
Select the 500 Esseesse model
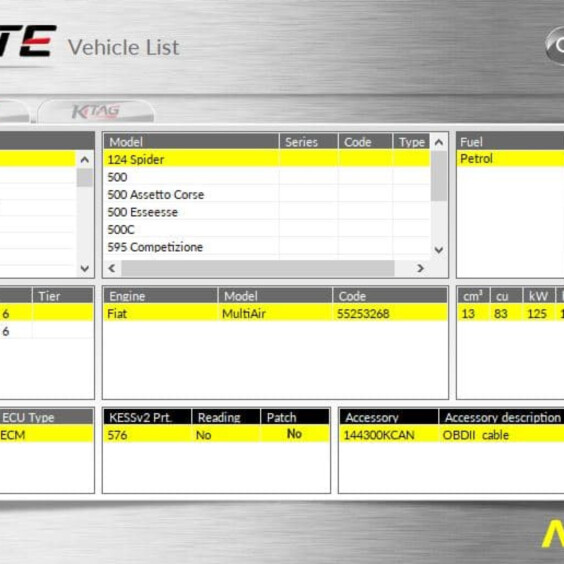coord(267,212)
